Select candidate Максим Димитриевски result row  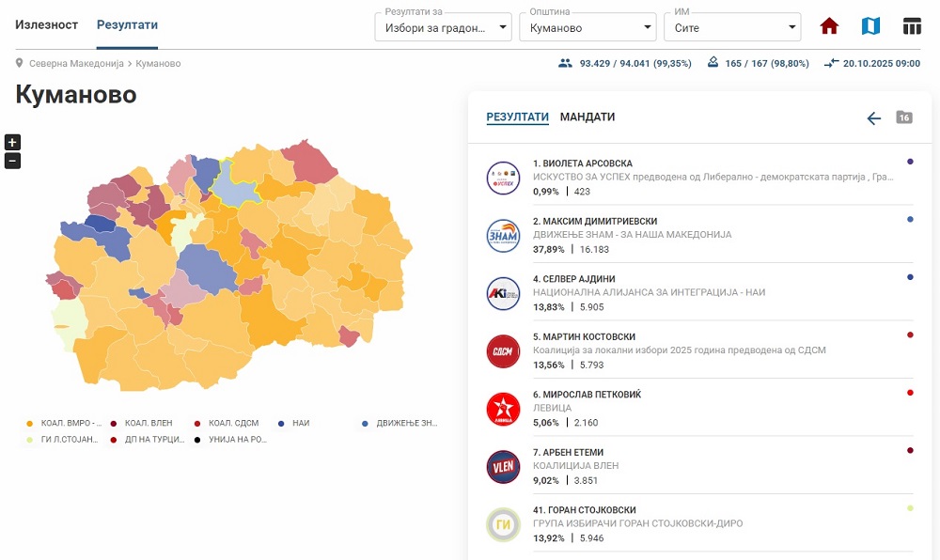click(696, 235)
